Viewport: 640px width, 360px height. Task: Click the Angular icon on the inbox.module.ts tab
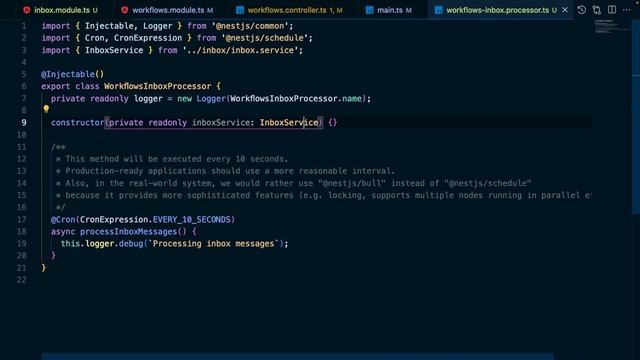coord(27,10)
